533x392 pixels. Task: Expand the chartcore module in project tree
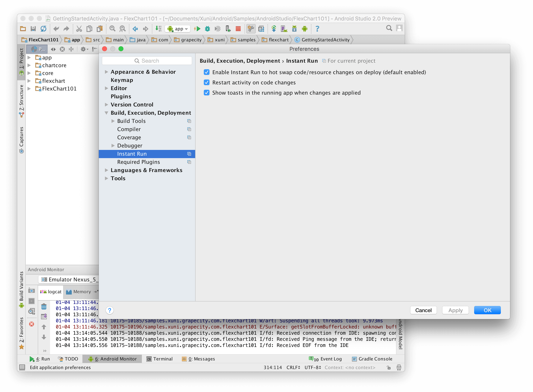(29, 65)
